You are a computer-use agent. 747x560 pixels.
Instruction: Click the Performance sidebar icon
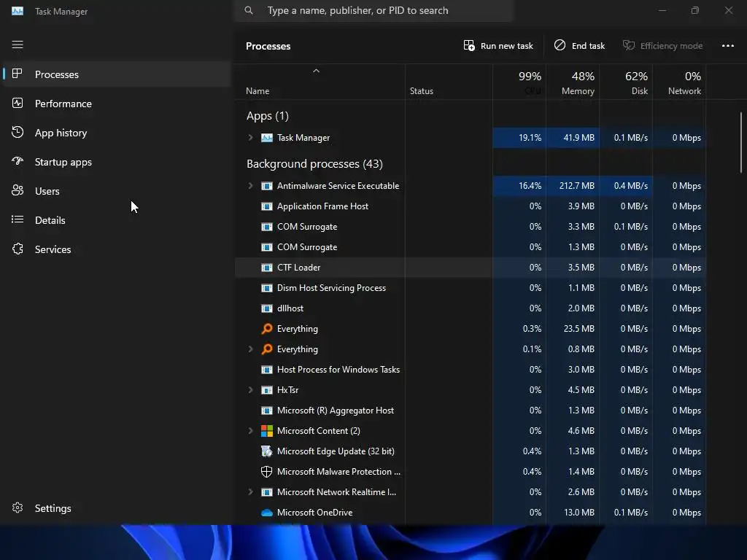click(x=18, y=104)
